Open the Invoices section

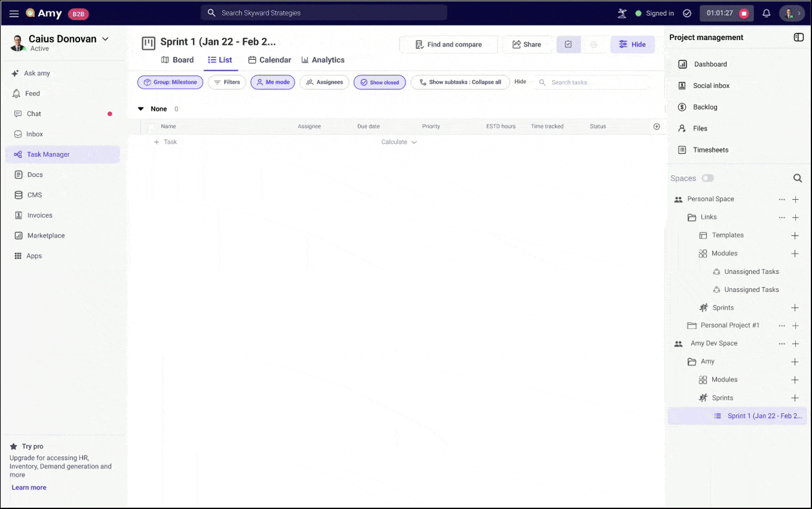[38, 215]
